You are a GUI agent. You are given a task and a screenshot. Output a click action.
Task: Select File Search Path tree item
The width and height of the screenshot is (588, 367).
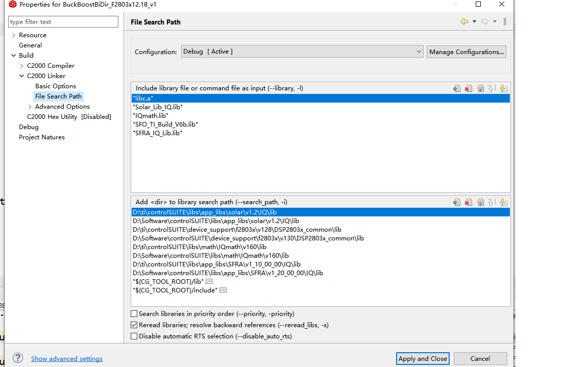click(x=58, y=96)
